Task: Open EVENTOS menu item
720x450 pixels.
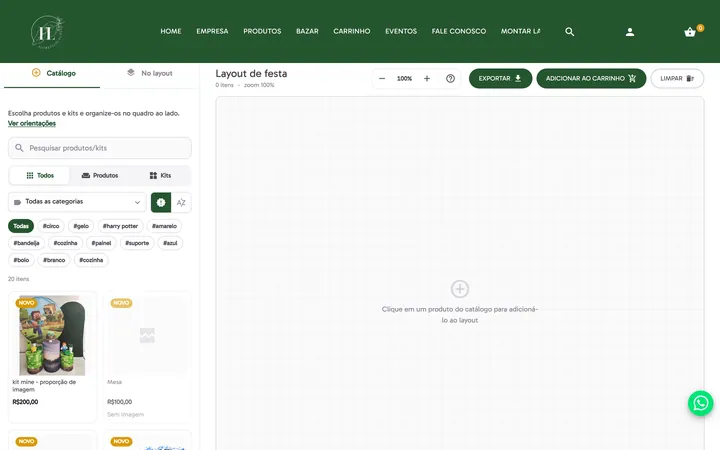Action: (401, 31)
